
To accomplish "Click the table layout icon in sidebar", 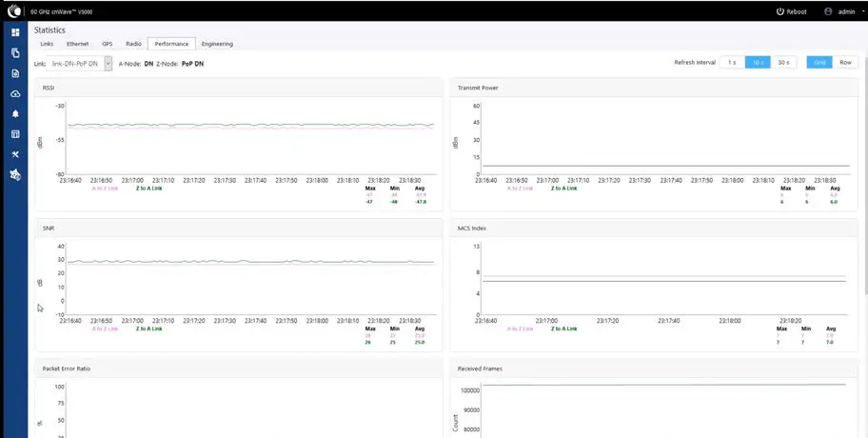I will click(x=15, y=134).
